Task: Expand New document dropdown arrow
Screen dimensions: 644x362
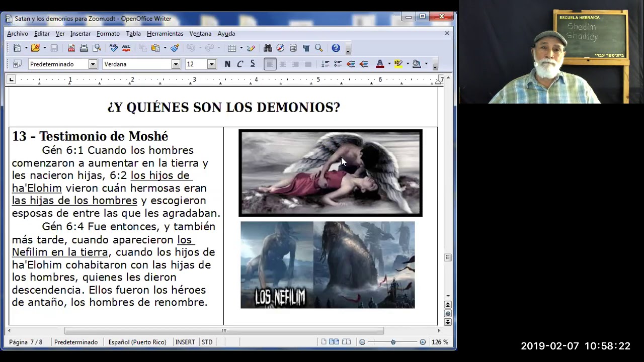Action: 26,48
